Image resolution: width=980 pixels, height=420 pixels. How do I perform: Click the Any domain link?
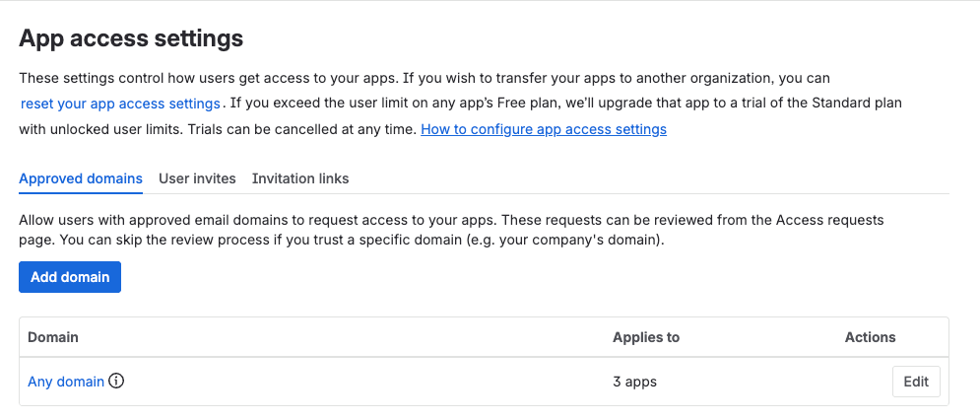pos(66,382)
